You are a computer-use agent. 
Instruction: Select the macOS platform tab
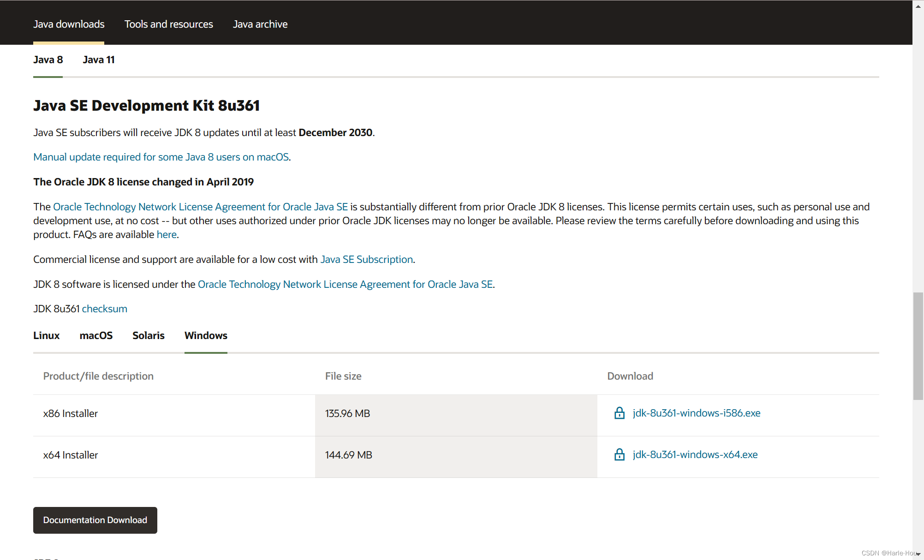[x=96, y=335]
